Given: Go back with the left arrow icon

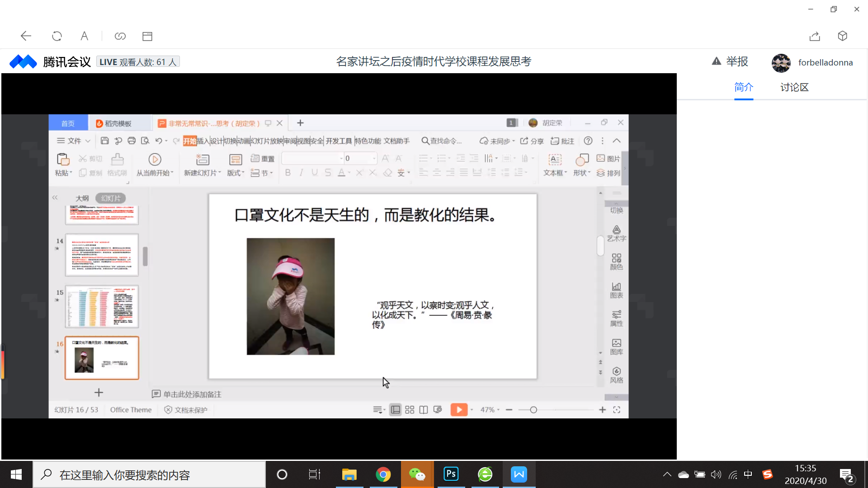Looking at the screenshot, I should pos(26,36).
